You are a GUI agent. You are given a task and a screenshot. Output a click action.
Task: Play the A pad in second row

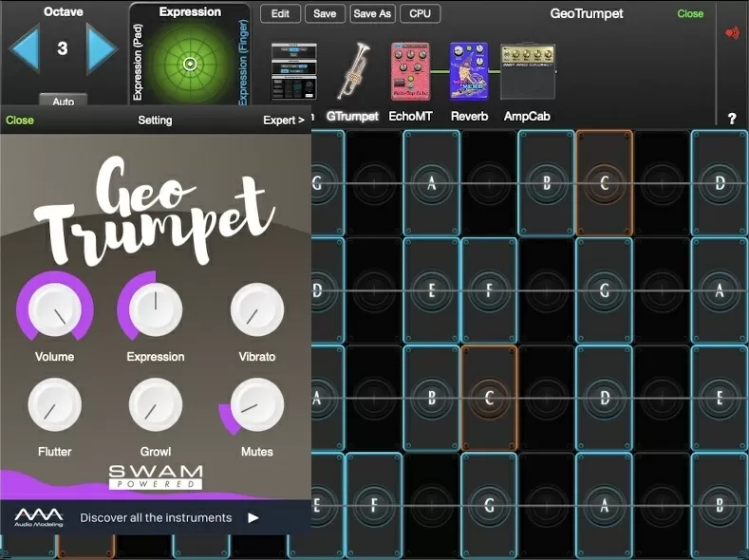point(720,290)
